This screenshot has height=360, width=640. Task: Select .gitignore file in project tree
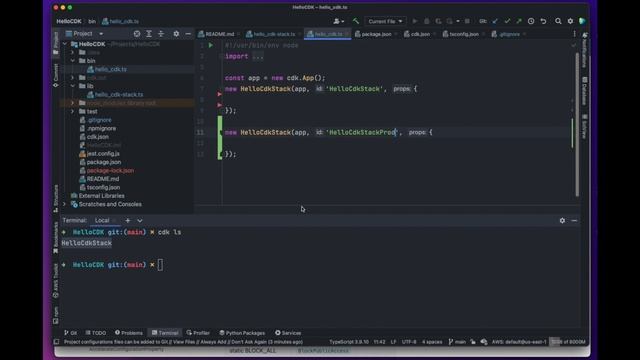click(x=99, y=120)
